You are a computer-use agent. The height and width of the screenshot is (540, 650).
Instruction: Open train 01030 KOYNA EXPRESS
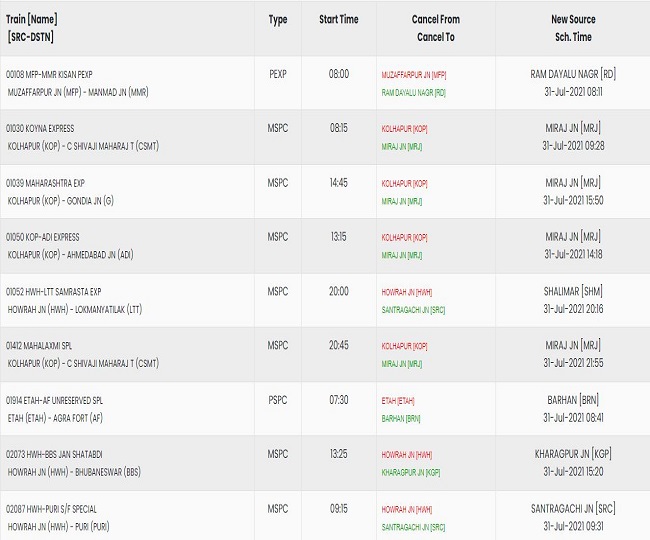click(40, 128)
